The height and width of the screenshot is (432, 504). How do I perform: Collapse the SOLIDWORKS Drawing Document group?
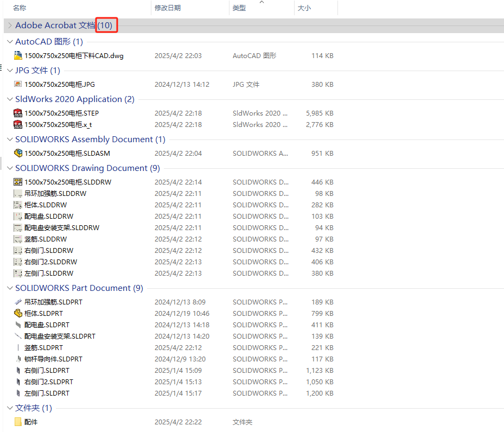[x=10, y=168]
